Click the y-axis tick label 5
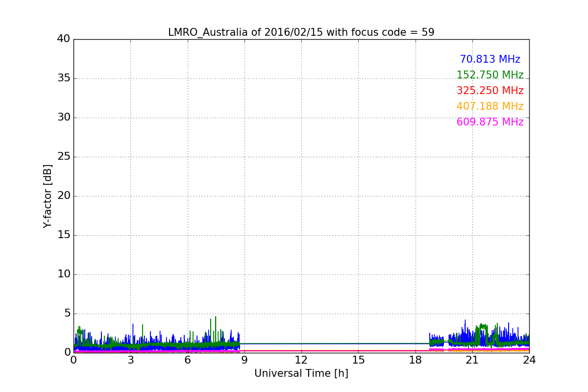 [x=67, y=314]
